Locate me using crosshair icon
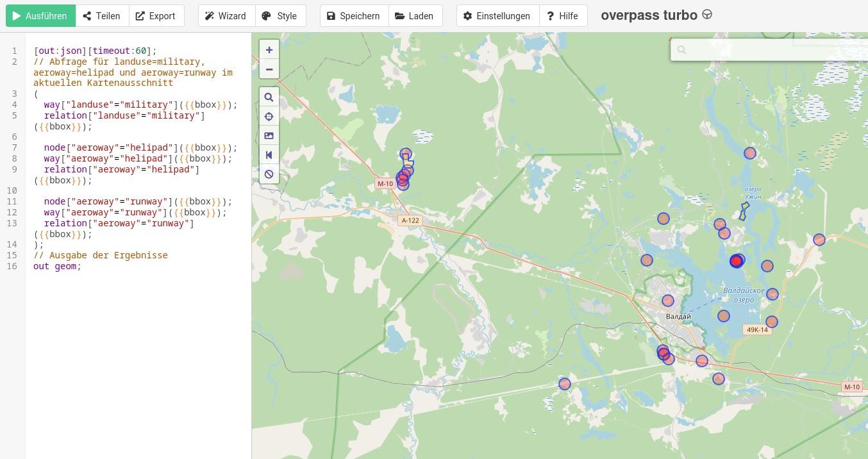This screenshot has height=459, width=868. 269,117
